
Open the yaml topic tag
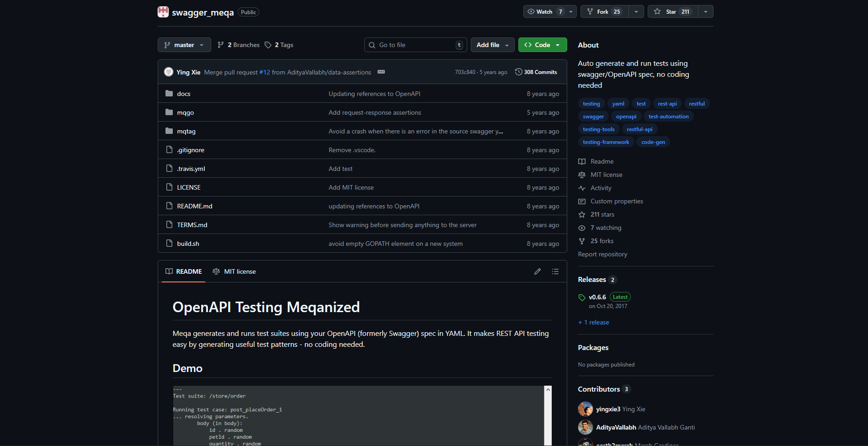point(618,104)
